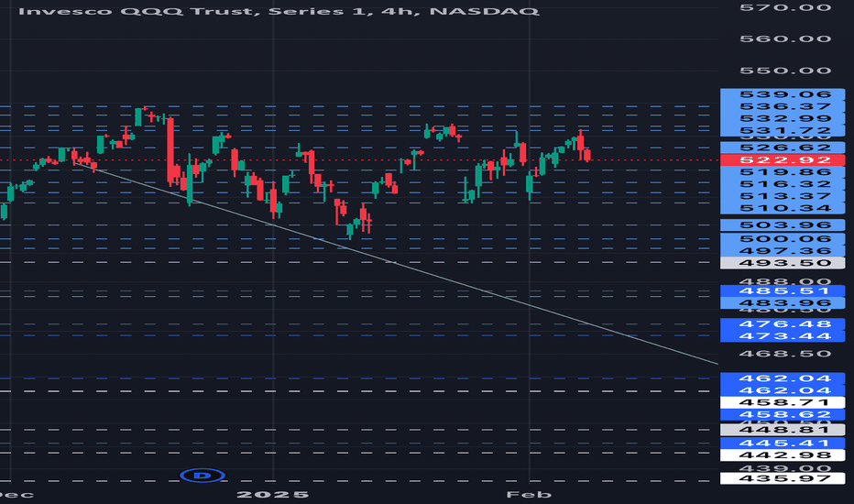
Task: Click the 476.48 price level label
Action: click(783, 324)
